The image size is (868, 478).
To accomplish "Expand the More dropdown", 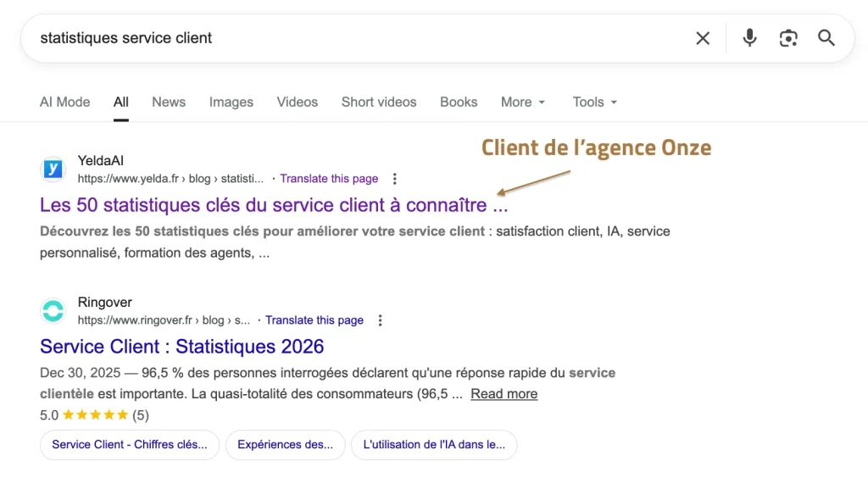I will tap(523, 103).
